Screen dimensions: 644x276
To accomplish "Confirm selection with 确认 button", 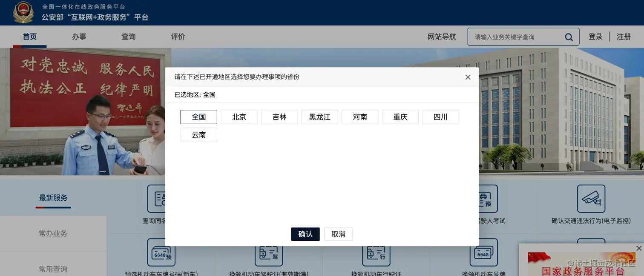I will [305, 234].
